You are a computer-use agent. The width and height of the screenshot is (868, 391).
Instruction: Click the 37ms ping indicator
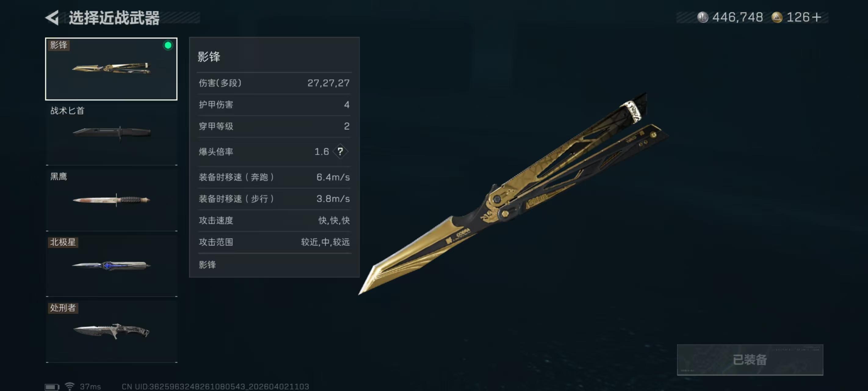pyautogui.click(x=90, y=387)
